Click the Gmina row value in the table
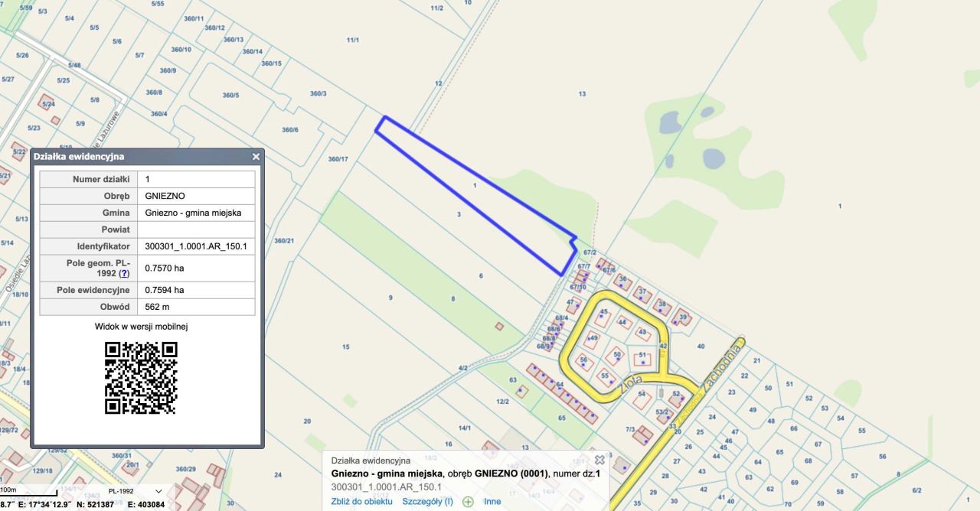The image size is (980, 511). pyautogui.click(x=196, y=213)
